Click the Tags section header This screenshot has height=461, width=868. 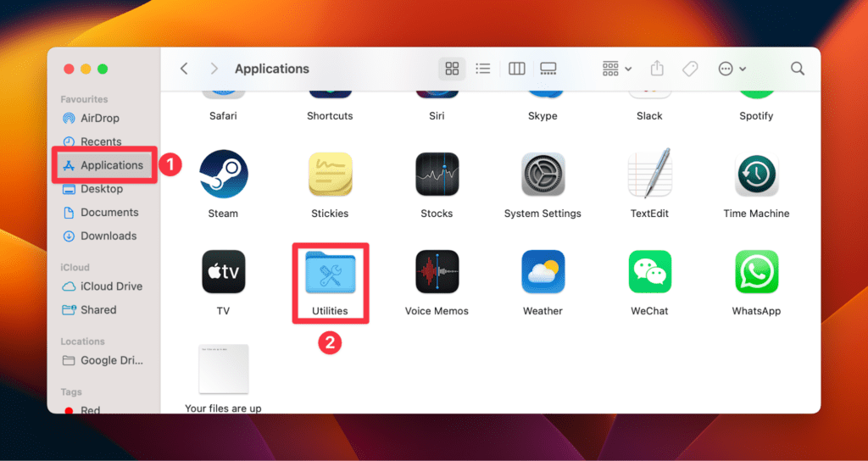[71, 392]
